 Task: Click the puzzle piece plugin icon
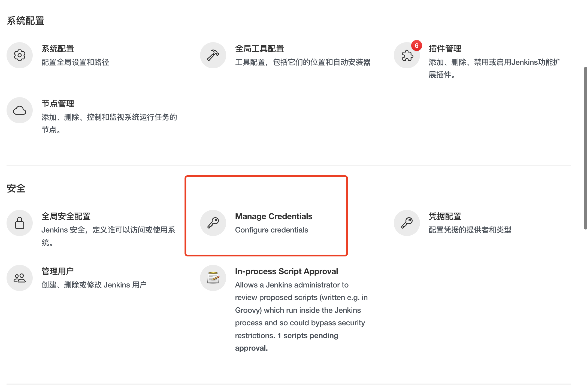(x=407, y=55)
